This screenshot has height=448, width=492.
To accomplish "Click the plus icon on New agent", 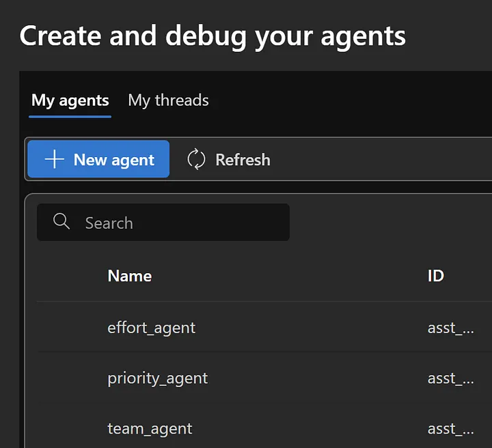I will [x=54, y=159].
